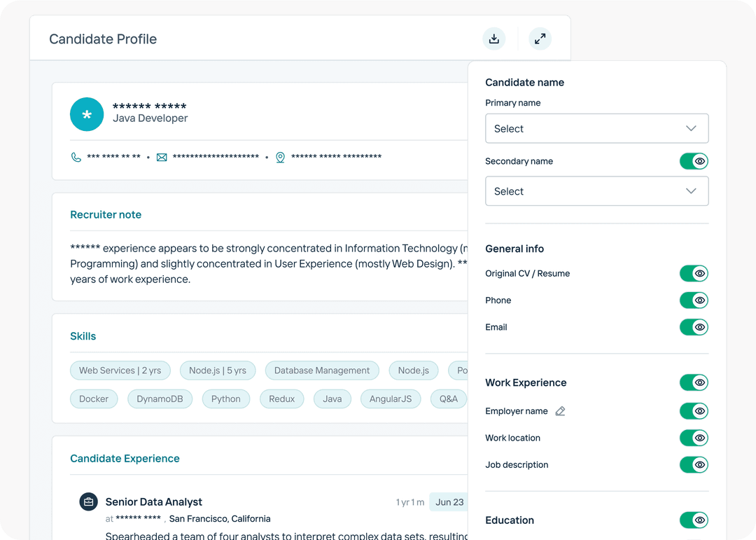This screenshot has height=540, width=756.
Task: Click the edit pencil next to Employer name
Action: 559,411
